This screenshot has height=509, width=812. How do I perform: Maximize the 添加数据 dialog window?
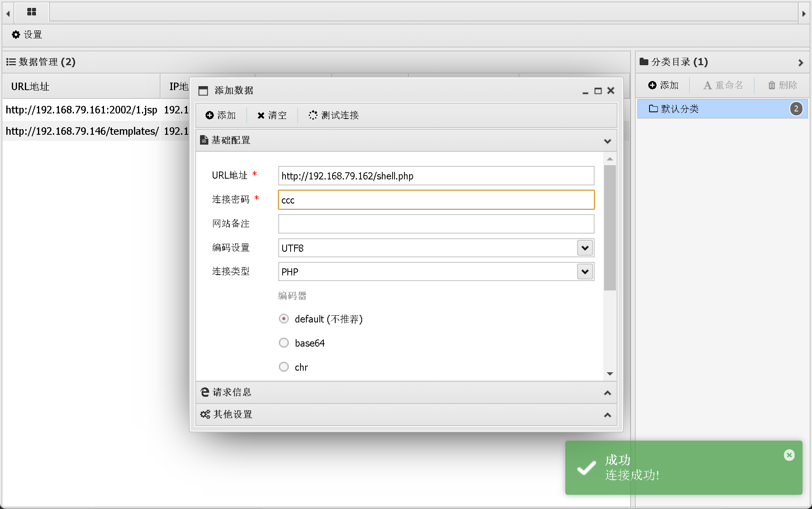[x=598, y=91]
